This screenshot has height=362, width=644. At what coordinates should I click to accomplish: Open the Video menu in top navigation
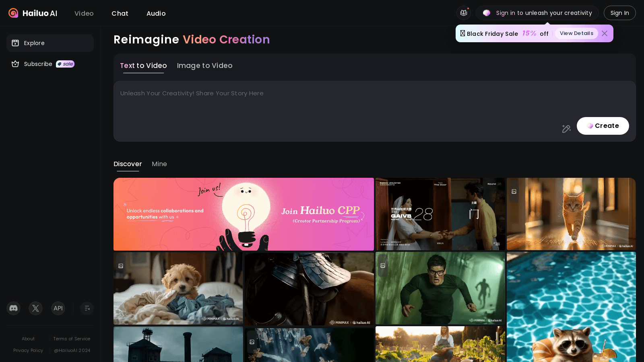(84, 13)
